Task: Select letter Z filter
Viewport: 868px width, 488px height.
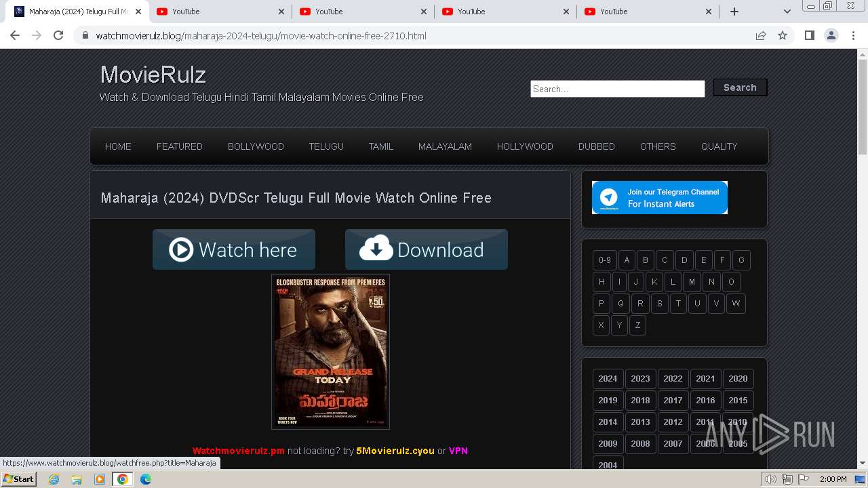Action: [637, 325]
